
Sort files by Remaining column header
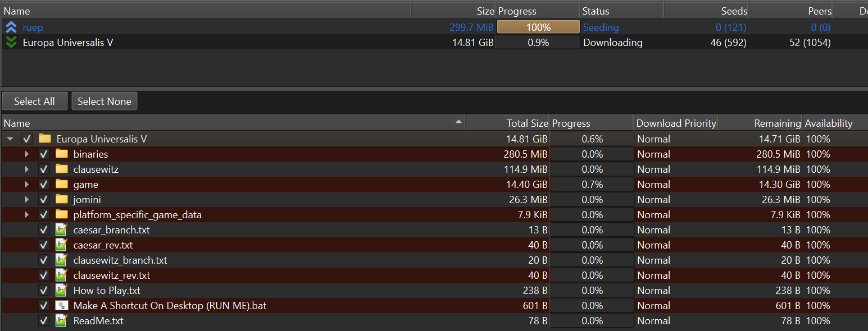click(760, 123)
